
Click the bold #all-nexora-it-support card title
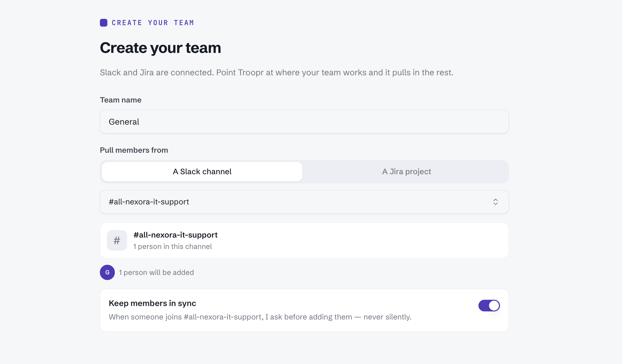coord(176,235)
